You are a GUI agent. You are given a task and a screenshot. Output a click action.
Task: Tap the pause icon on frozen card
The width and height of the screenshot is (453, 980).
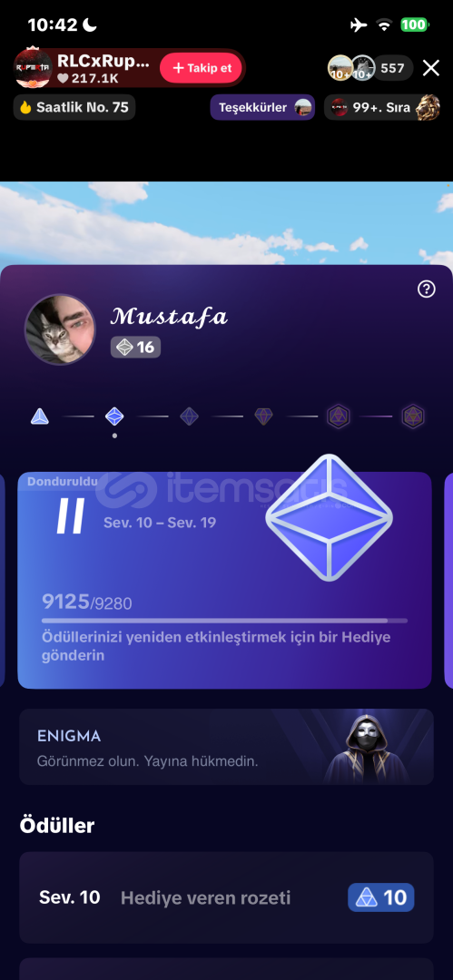70,516
